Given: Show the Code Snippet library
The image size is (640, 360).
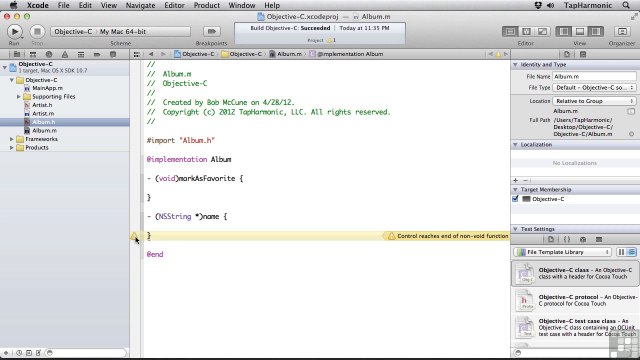Looking at the screenshot, I should click(x=567, y=240).
